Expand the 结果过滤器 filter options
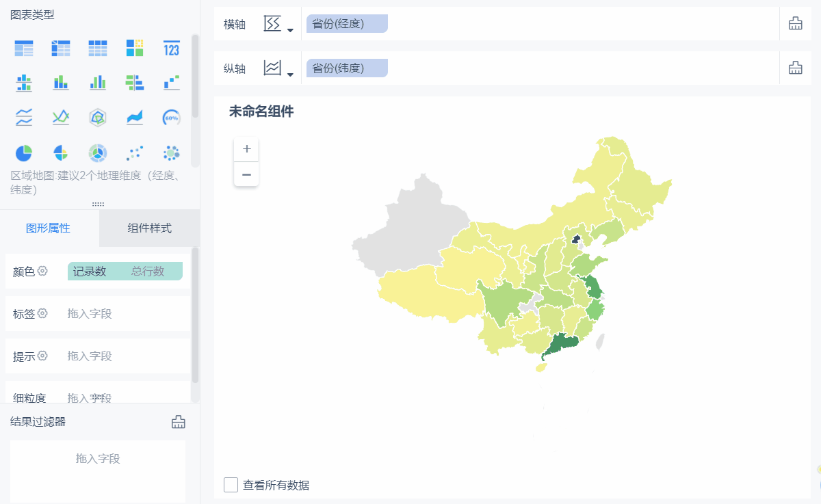 tap(178, 422)
